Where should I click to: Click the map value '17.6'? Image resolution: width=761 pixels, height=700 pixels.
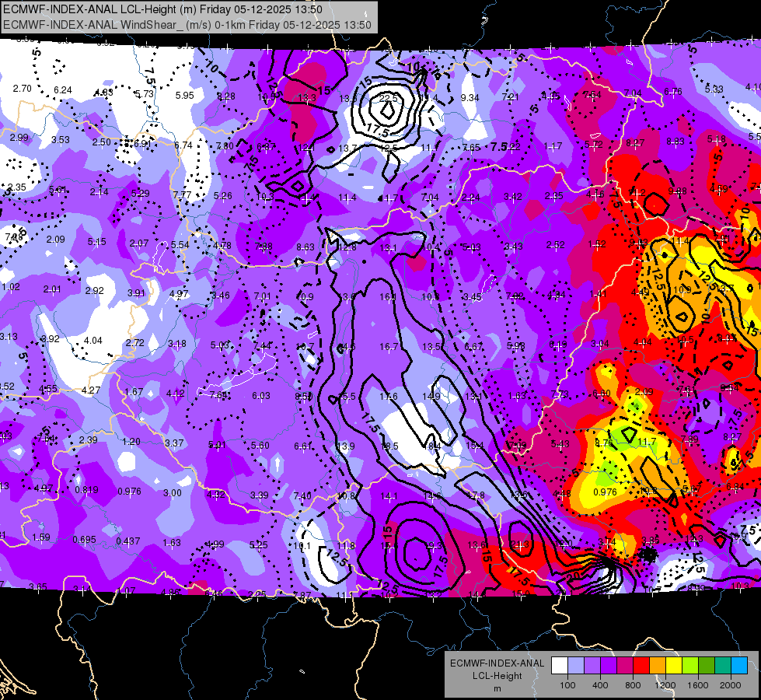[x=389, y=397]
